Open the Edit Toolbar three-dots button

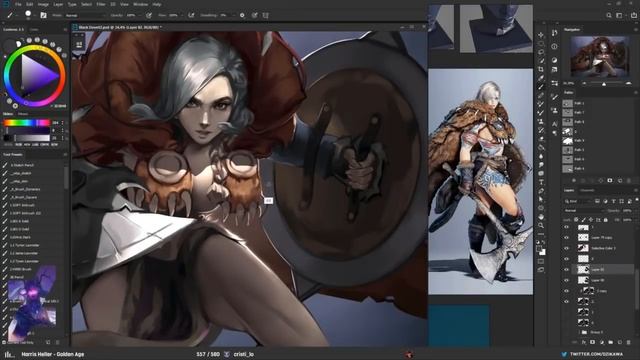(541, 234)
